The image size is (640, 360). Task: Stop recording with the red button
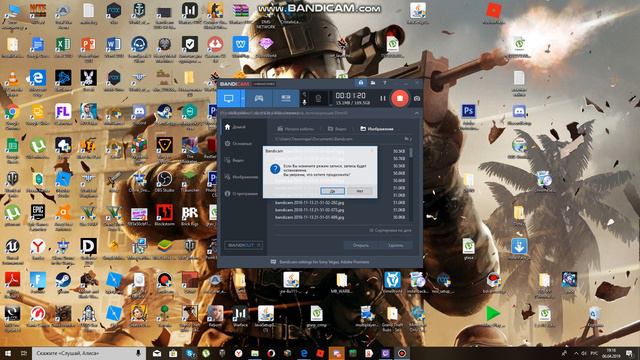coord(400,98)
